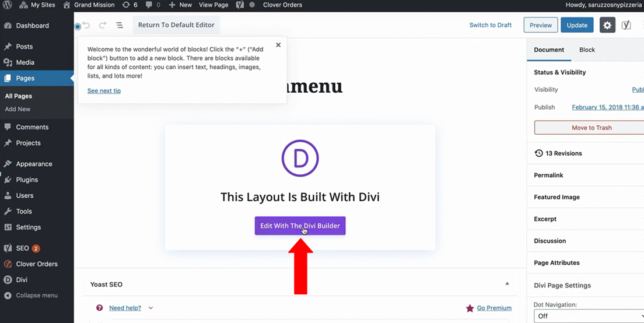Image resolution: width=644 pixels, height=323 pixels.
Task: Click the Redo arrow in editor toolbar
Action: pyautogui.click(x=103, y=25)
